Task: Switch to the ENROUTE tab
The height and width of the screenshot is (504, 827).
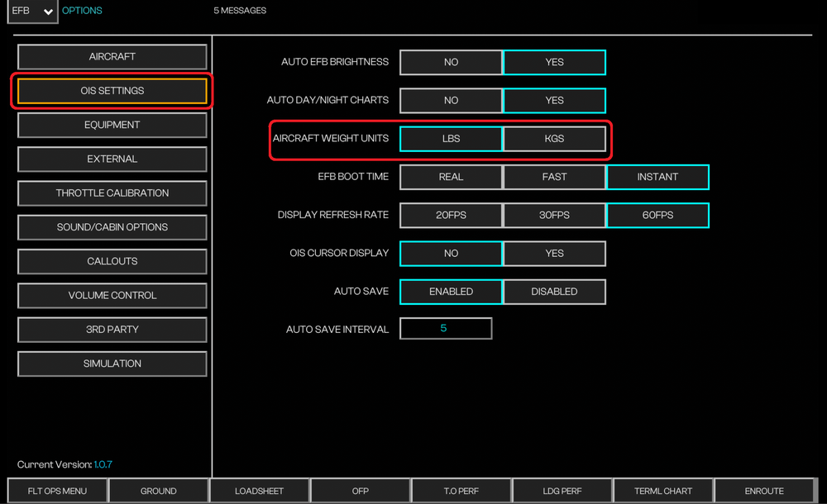Action: tap(764, 491)
